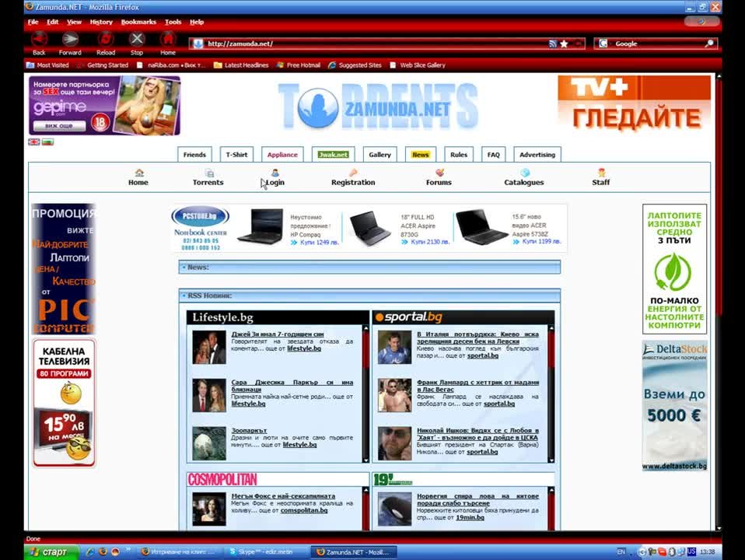
Task: Click the Staff icon
Action: click(601, 173)
